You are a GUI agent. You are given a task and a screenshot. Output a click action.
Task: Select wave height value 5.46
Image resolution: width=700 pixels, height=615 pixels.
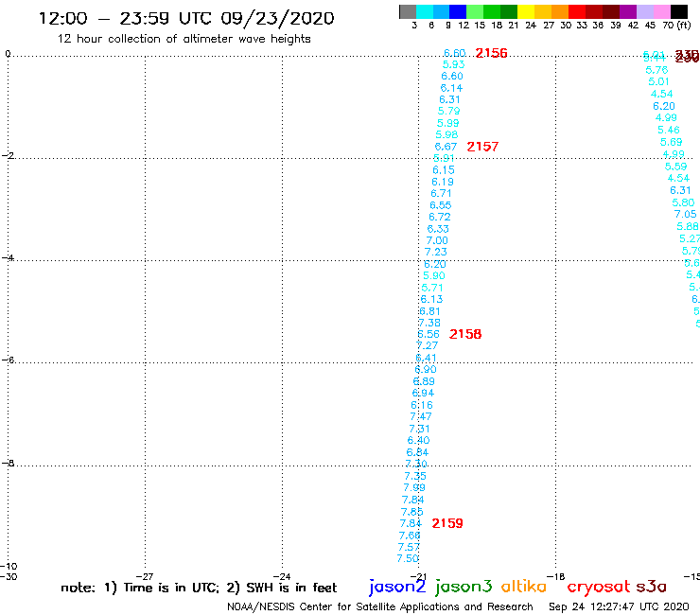point(669,130)
